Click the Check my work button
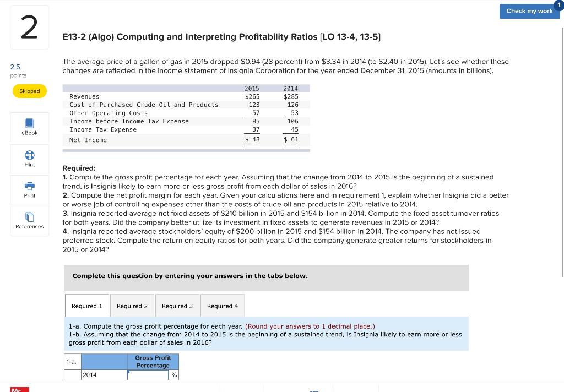The image size is (564, 392). 529,11
